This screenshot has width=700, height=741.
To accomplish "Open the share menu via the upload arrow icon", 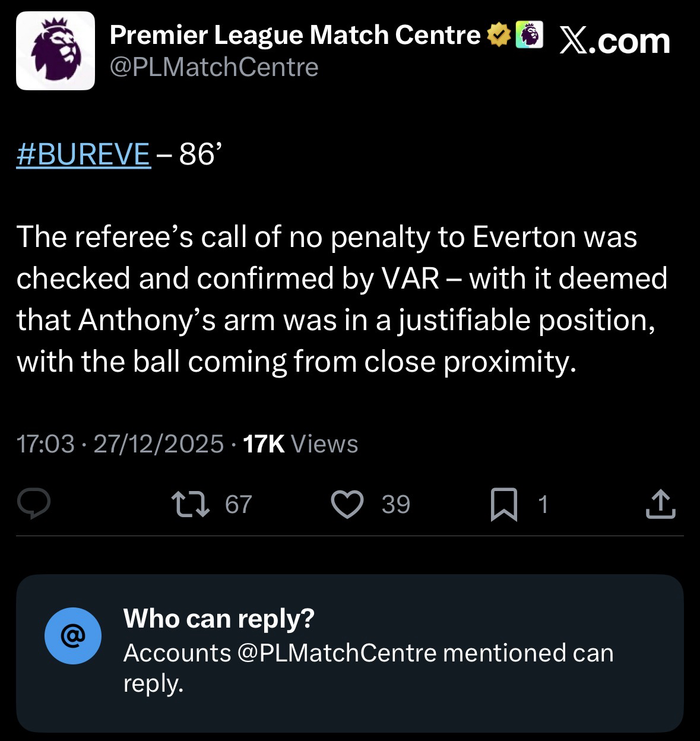I will 660,504.
